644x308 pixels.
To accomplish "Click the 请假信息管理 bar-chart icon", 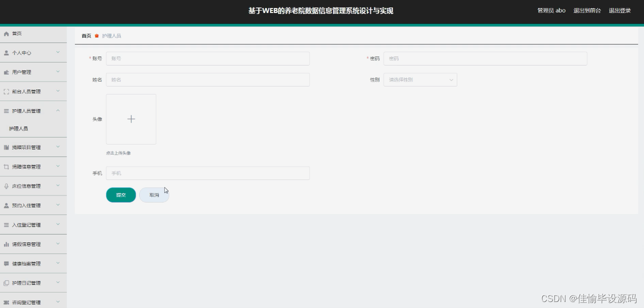I will tap(6, 244).
